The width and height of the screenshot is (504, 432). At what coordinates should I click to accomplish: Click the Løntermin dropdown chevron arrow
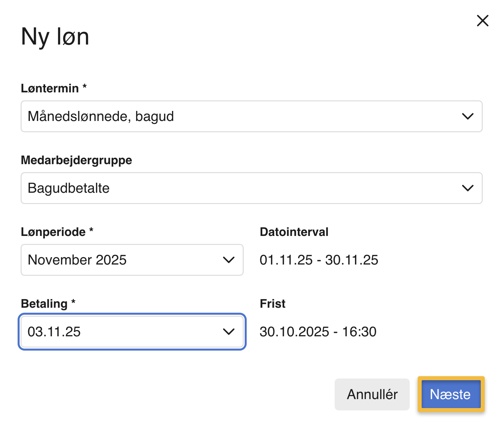[467, 116]
